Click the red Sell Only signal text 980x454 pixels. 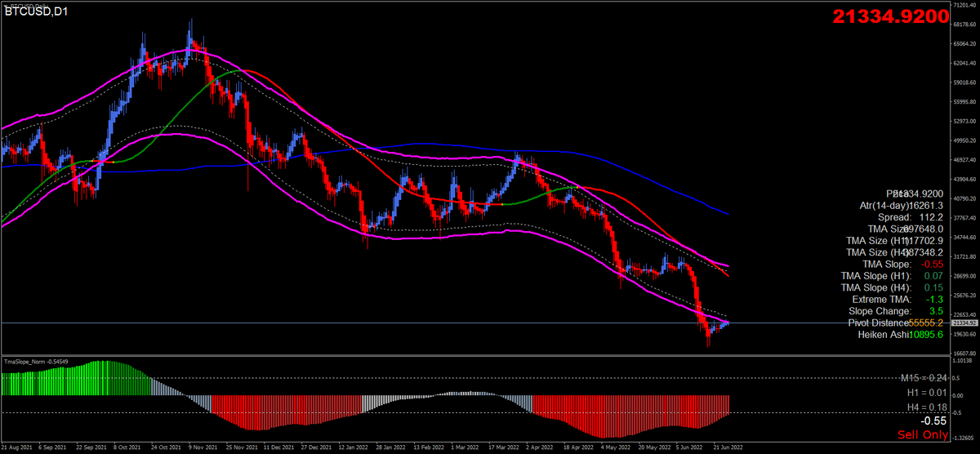point(923,435)
